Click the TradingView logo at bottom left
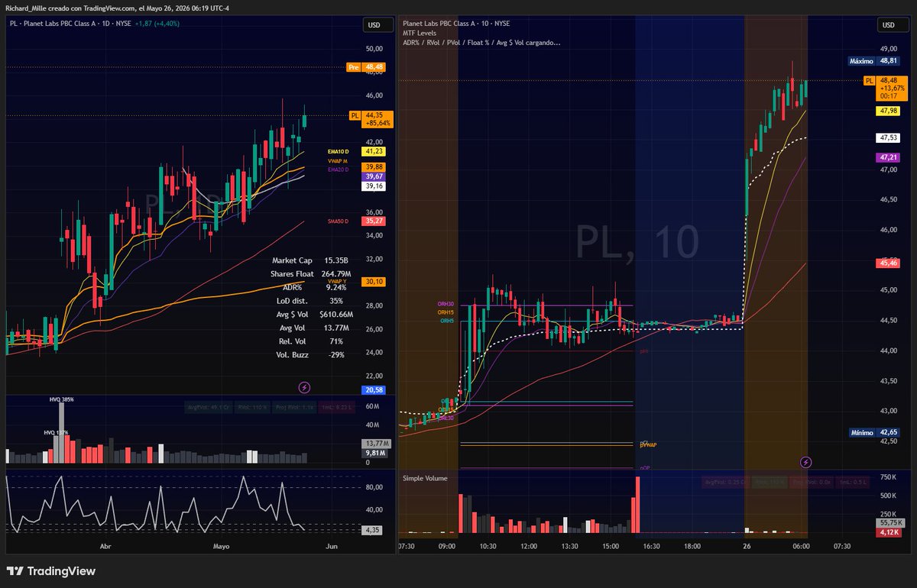Image resolution: width=917 pixels, height=588 pixels. (x=51, y=571)
